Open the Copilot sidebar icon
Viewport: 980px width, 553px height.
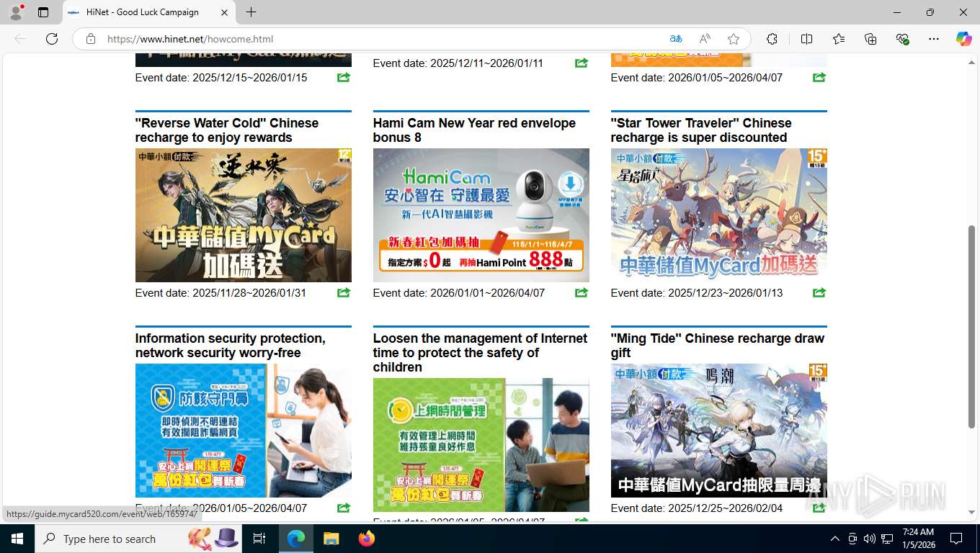point(964,39)
